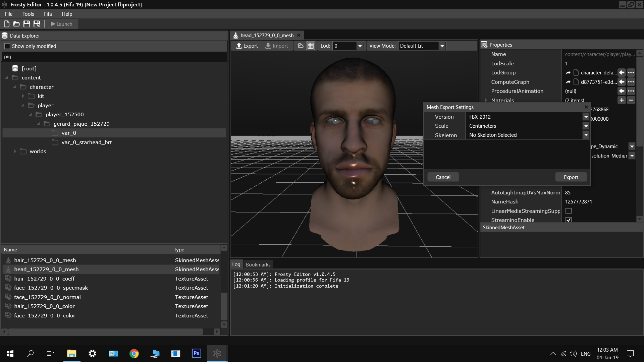Open the Skeleton dropdown in export settings
Viewport: 644px width, 362px height.
click(586, 135)
